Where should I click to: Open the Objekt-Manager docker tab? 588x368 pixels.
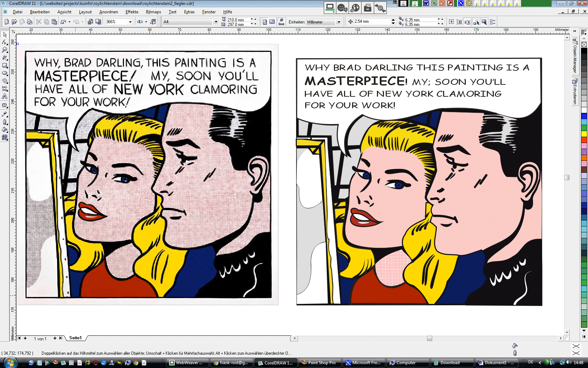click(575, 56)
